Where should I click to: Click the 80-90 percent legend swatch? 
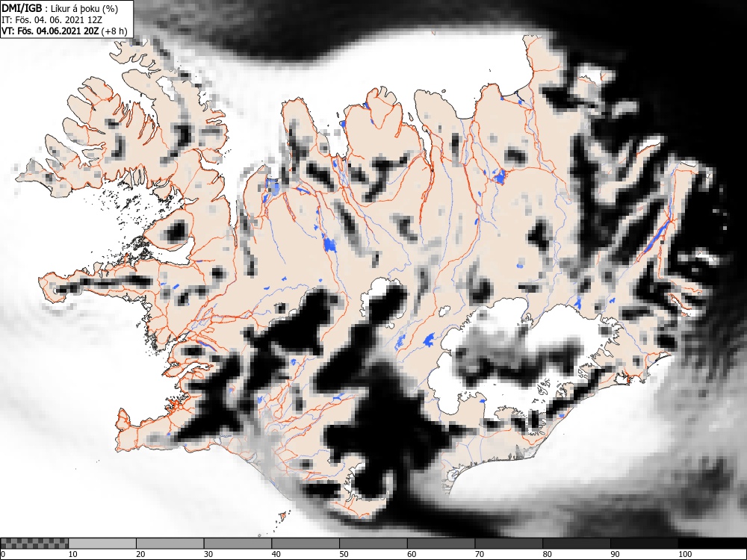pos(577,544)
